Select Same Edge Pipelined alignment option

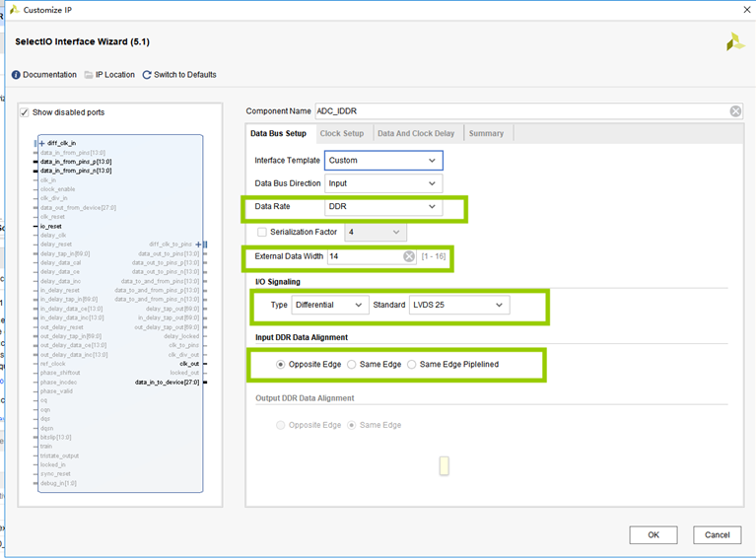(x=411, y=364)
